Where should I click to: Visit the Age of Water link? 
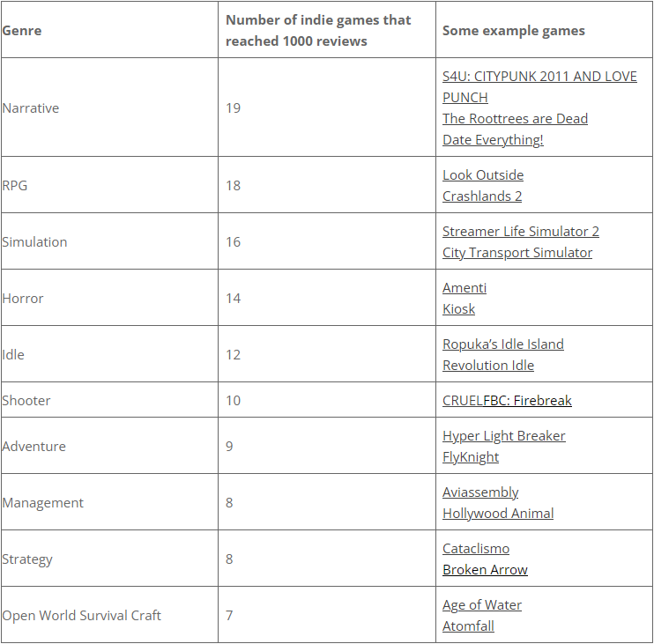pos(482,605)
